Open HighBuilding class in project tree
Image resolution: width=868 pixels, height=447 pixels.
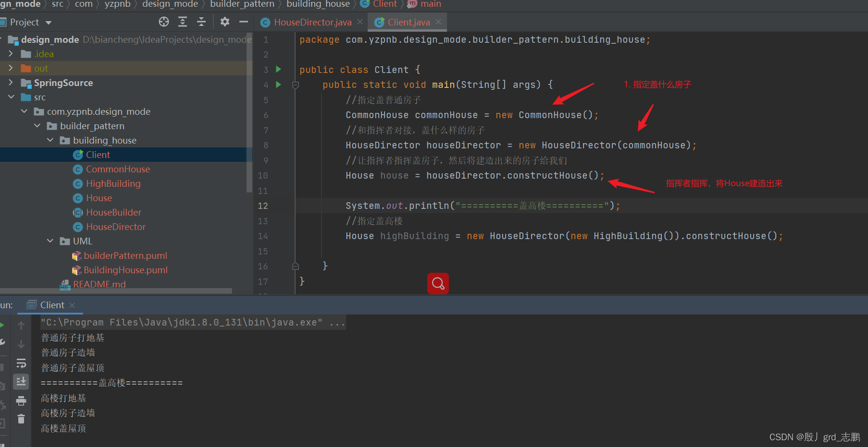pos(113,183)
